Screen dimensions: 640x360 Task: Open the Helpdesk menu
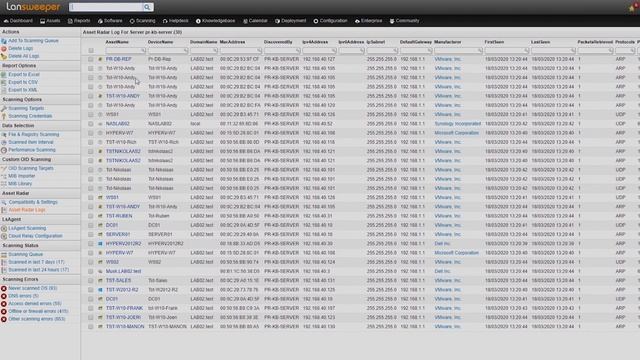coord(176,21)
